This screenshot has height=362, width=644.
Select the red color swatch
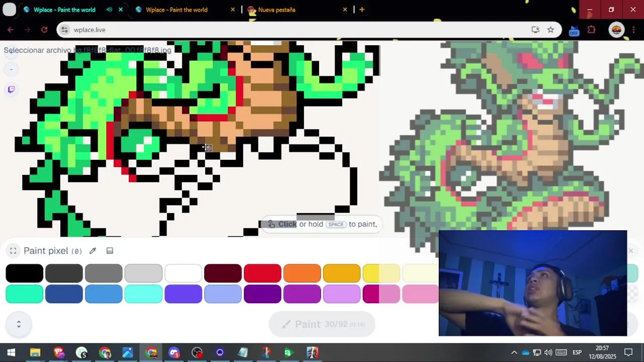263,274
